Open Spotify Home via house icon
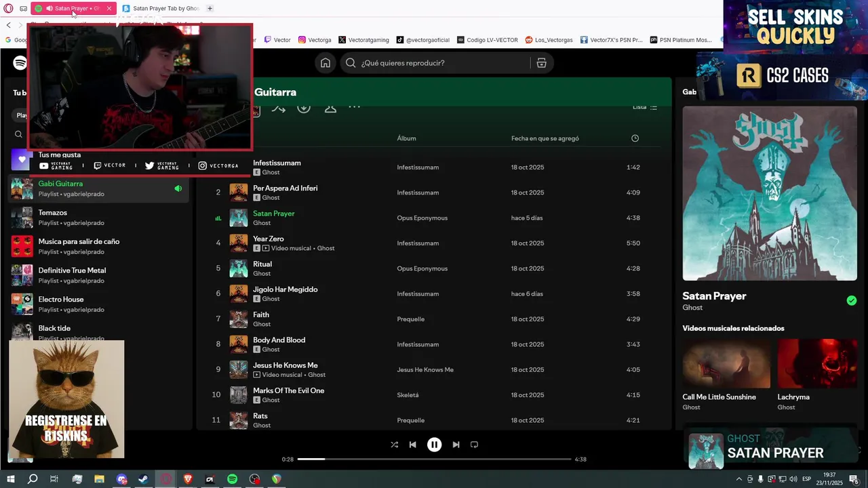Viewport: 868px width, 488px height. point(325,63)
